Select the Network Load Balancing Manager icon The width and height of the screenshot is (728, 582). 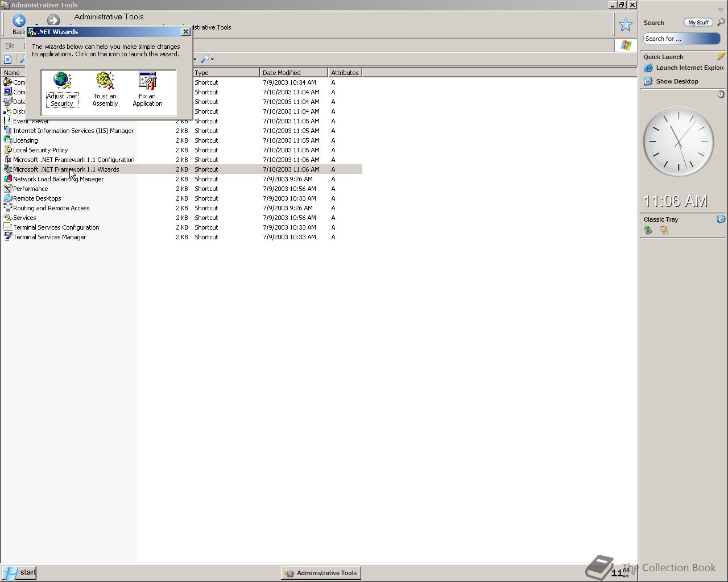(x=7, y=179)
